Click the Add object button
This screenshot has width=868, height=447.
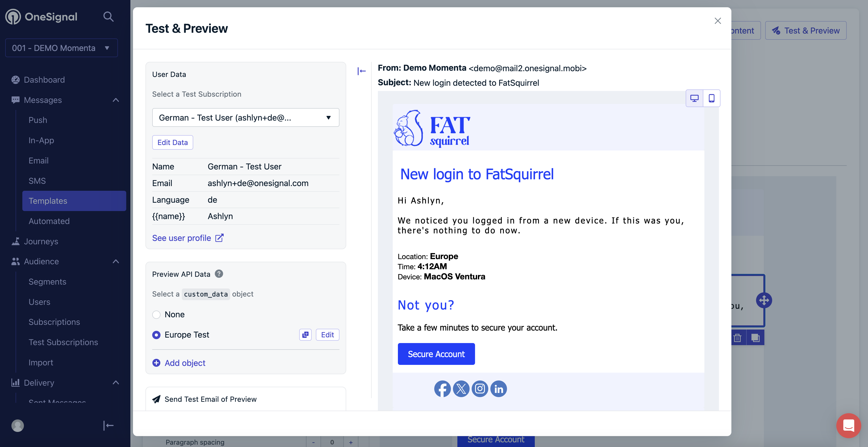(179, 363)
